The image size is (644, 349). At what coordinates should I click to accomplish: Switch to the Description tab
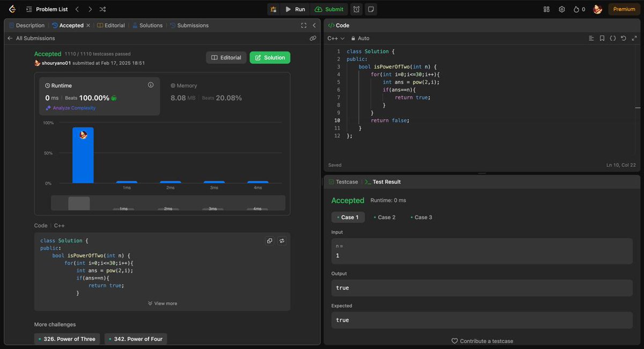click(27, 25)
